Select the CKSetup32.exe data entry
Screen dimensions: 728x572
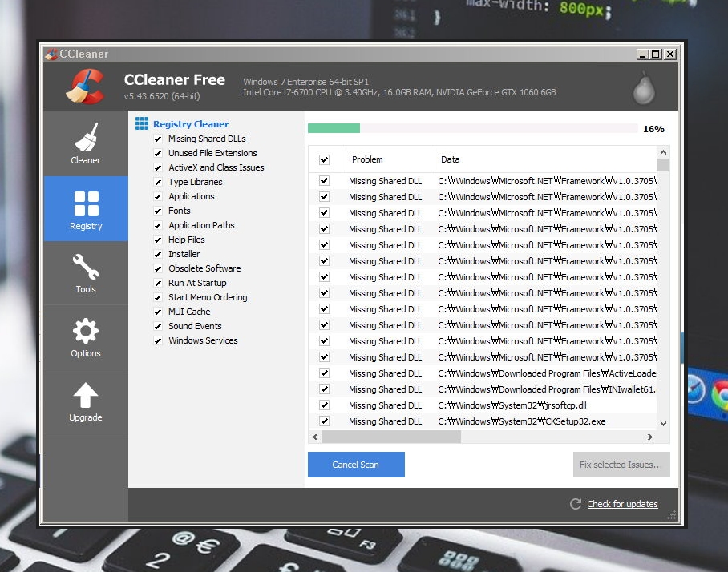click(x=521, y=421)
